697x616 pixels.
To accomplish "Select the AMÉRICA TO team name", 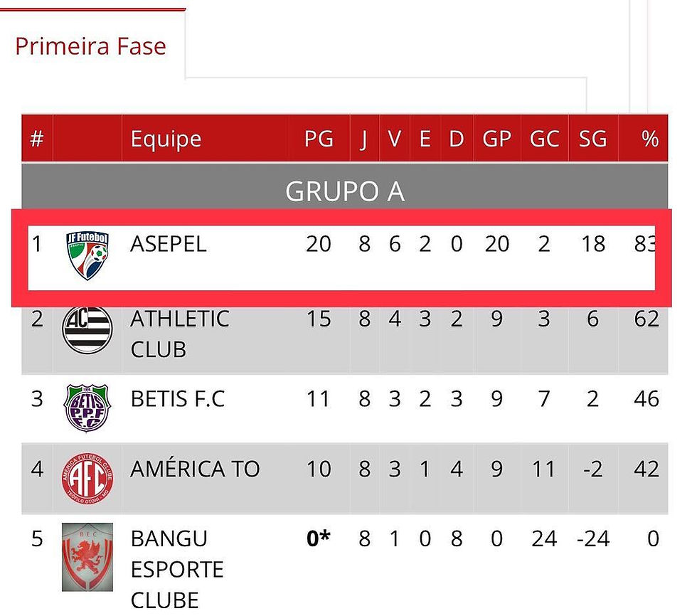I will [x=195, y=469].
